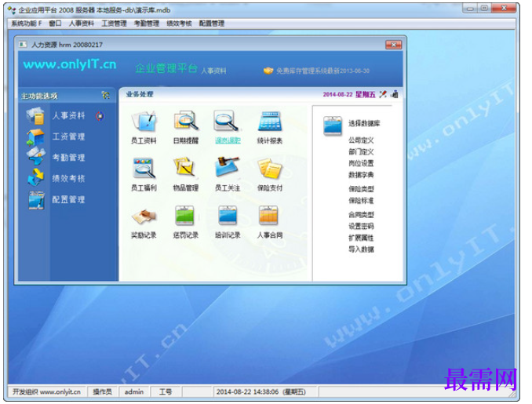Click the 岗位设置 link
The width and height of the screenshot is (532, 404).
361,163
